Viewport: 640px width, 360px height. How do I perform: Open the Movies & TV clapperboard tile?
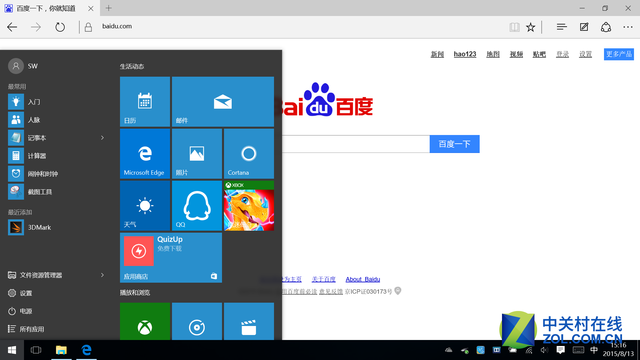pyautogui.click(x=249, y=321)
